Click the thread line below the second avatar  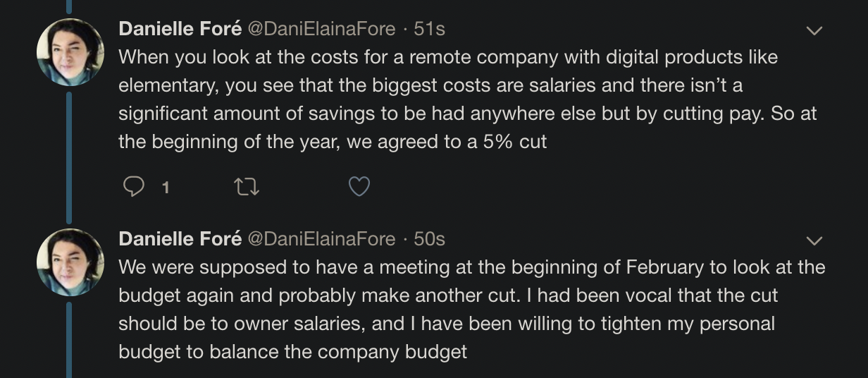pyautogui.click(x=69, y=340)
